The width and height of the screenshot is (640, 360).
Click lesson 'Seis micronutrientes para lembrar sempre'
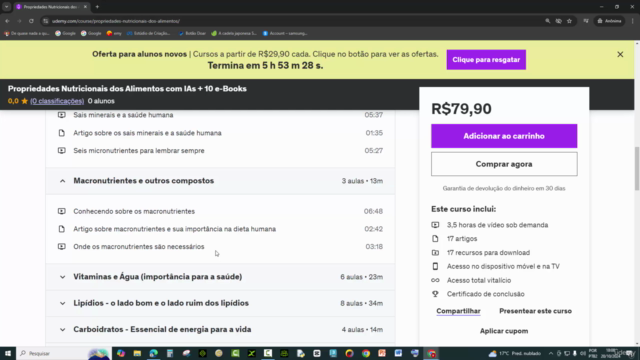[139, 151]
